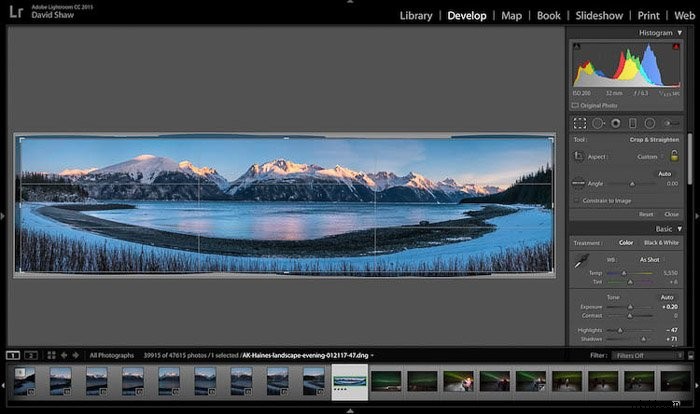Select the Spot Removal tool
This screenshot has width=700, height=414.
tap(598, 123)
